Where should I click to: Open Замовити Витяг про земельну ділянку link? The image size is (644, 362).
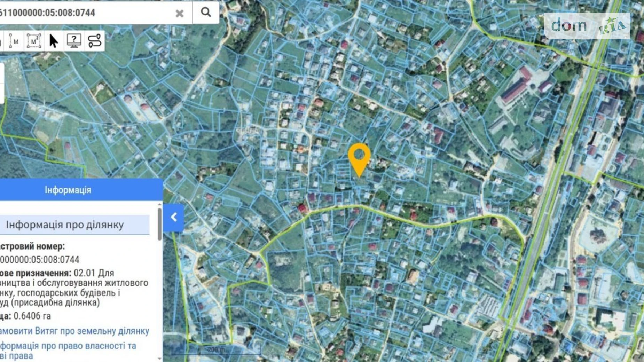tap(74, 331)
